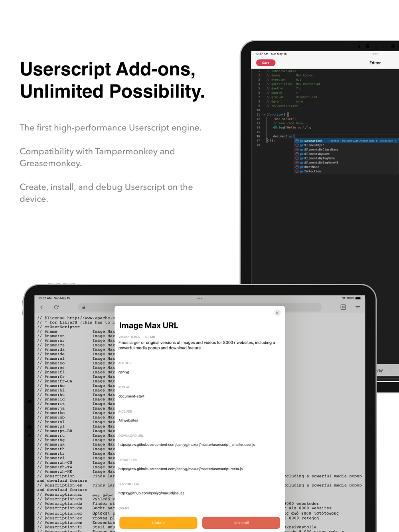Tap the three-dot multitasking control above Editor

[x=375, y=54]
